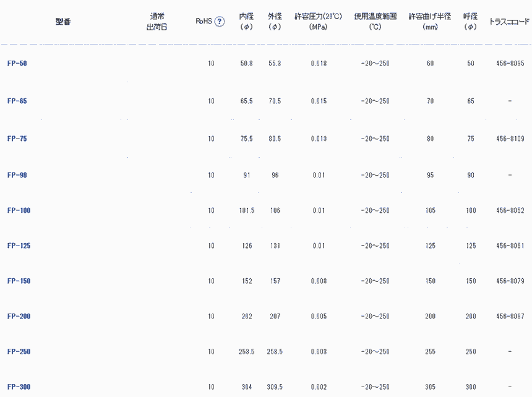Screen dimensions: 532x397
Task: Open the FP-65 product link
Action: pos(17,101)
